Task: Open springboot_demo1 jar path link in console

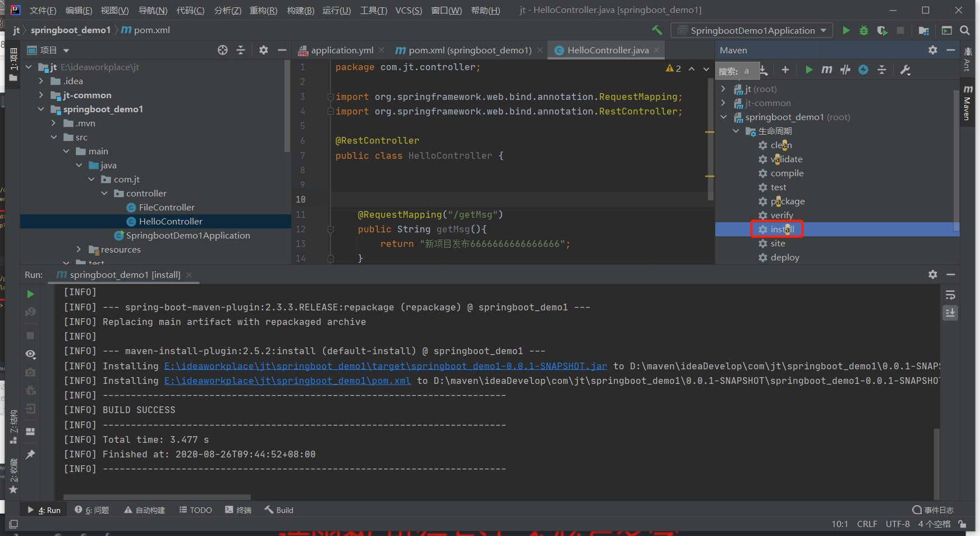Action: pyautogui.click(x=385, y=366)
